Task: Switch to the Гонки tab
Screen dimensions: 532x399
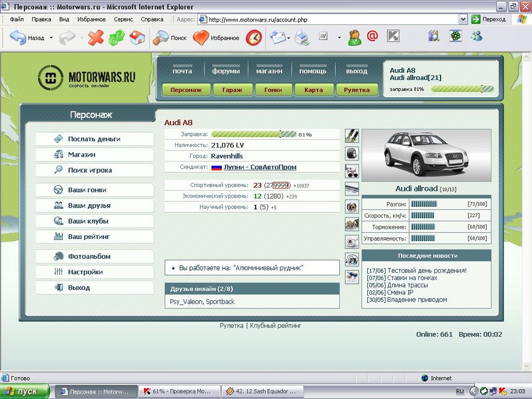Action: point(273,90)
